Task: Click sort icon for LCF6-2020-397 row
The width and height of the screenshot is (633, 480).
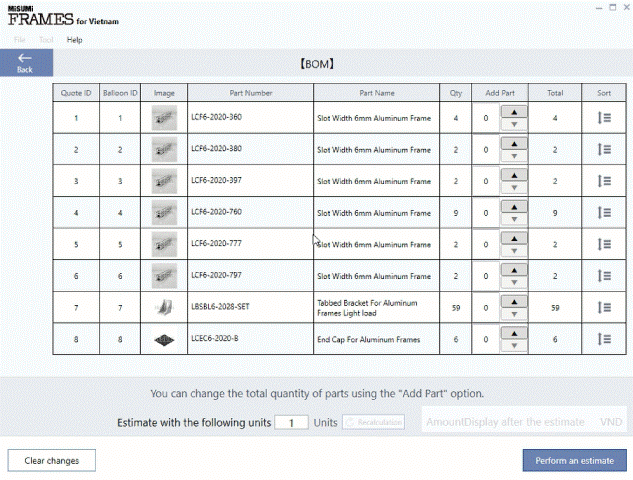Action: click(x=604, y=181)
